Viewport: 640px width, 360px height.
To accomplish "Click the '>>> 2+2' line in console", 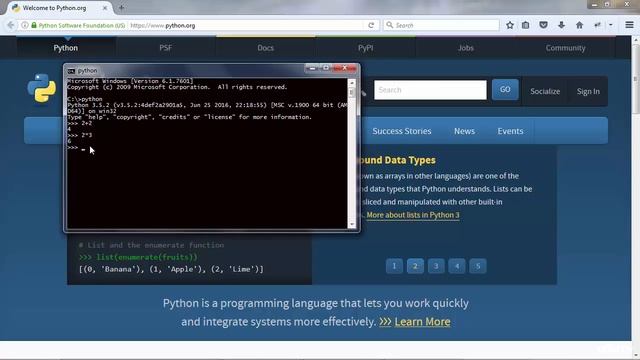I will 80,123.
